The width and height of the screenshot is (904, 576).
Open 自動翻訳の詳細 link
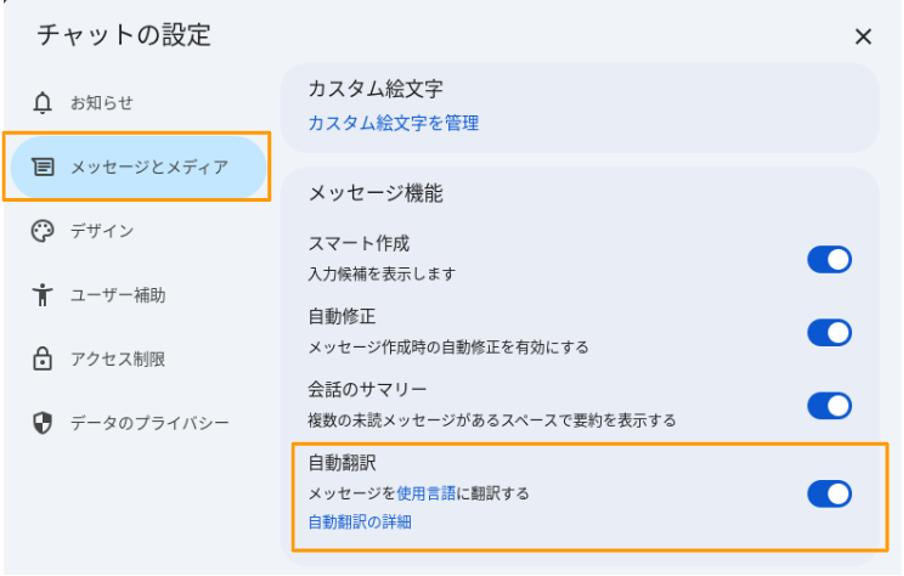pos(360,522)
